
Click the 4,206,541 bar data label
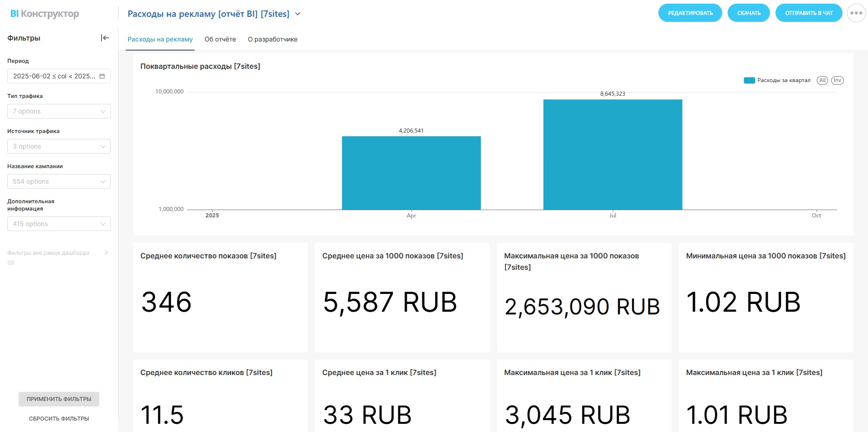tap(411, 131)
